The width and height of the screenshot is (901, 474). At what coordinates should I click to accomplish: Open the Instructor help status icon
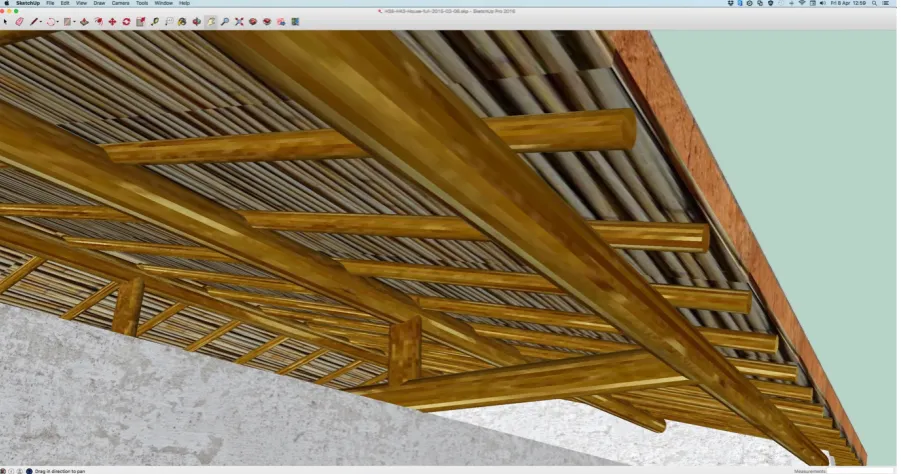29,471
